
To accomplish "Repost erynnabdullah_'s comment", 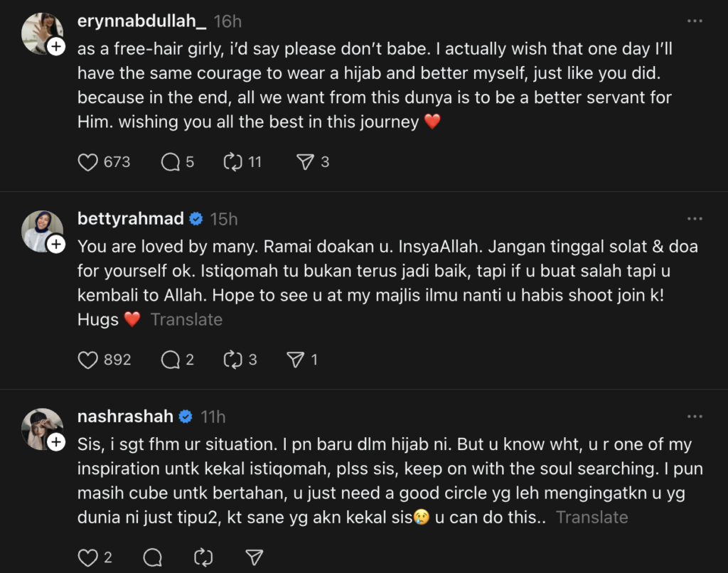I will [233, 163].
